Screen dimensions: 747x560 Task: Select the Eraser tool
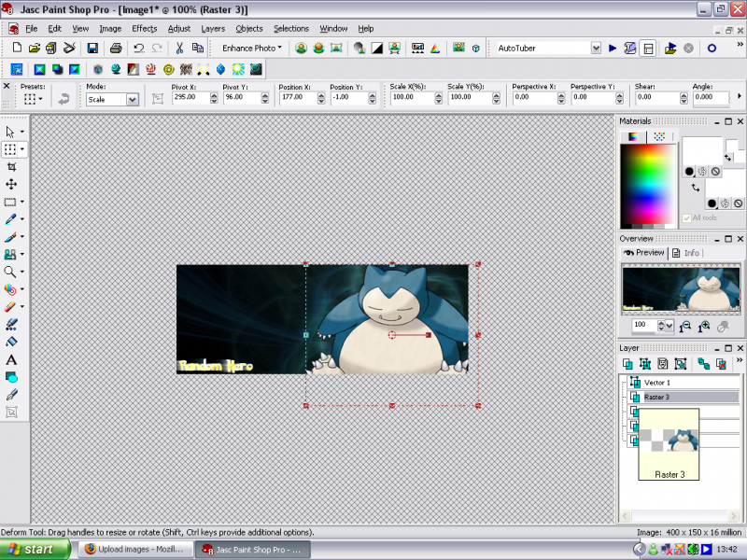10,307
